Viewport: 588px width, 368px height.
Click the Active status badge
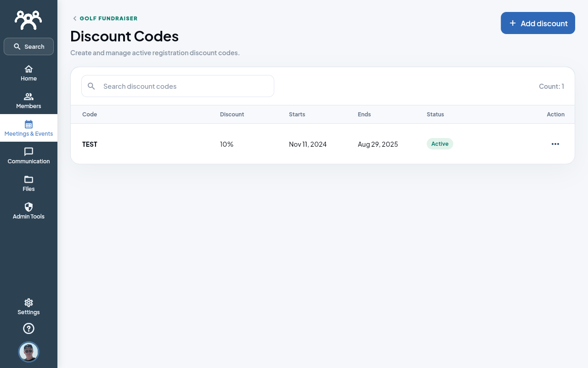[440, 144]
